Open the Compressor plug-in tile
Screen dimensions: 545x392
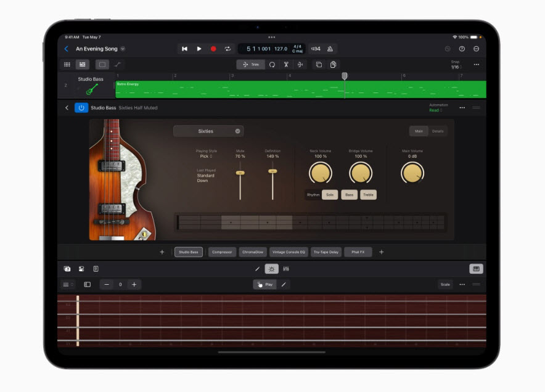coord(222,252)
